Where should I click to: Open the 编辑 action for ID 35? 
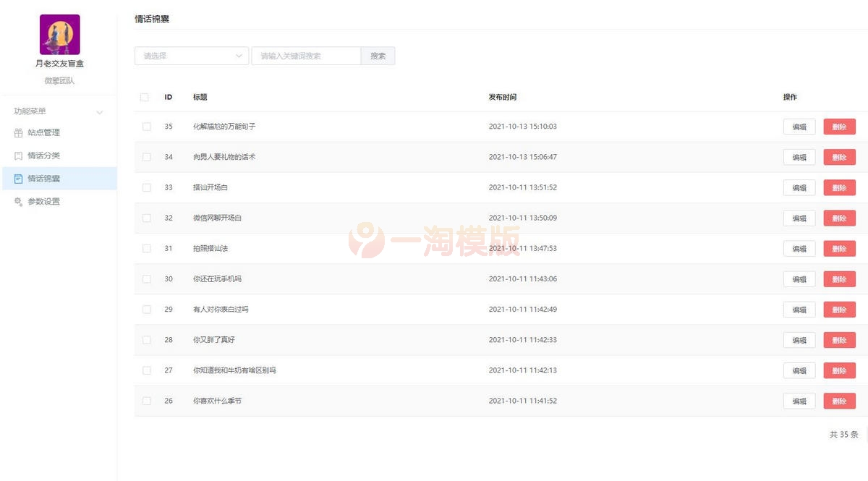click(x=799, y=126)
